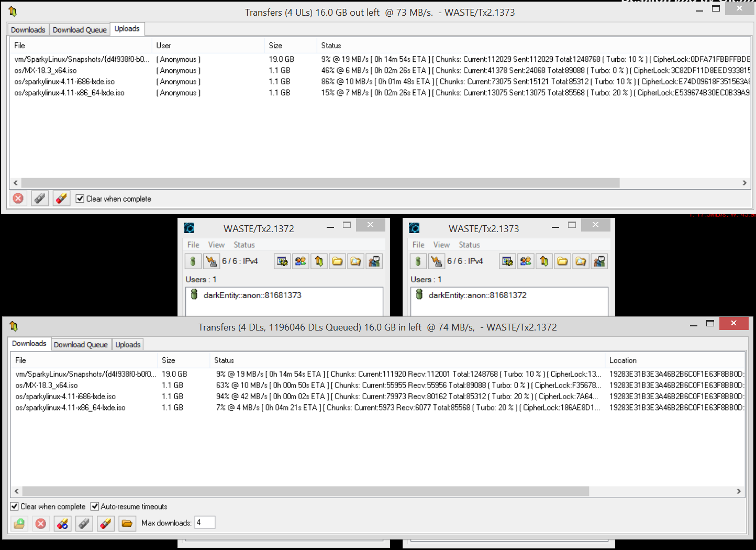Select the Uploads tab in the top transfers window
Screen dimensions: 756x550
127,29
